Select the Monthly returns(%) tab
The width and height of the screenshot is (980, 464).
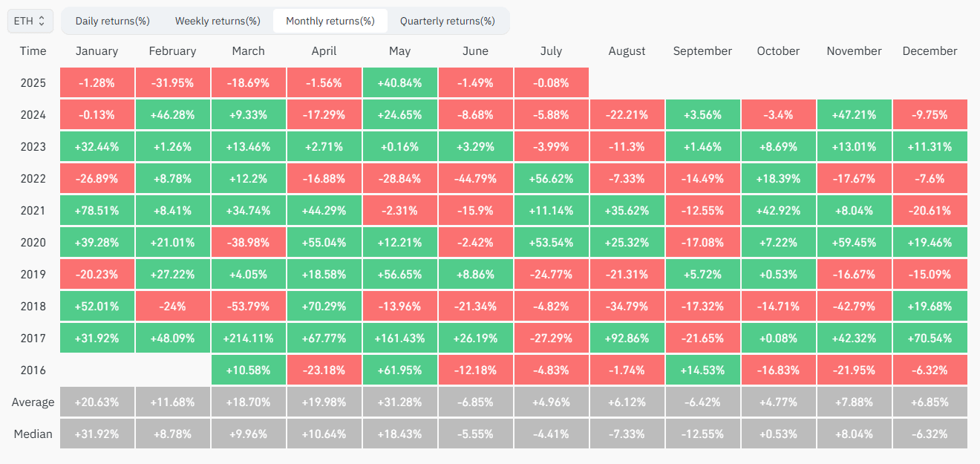pos(330,21)
